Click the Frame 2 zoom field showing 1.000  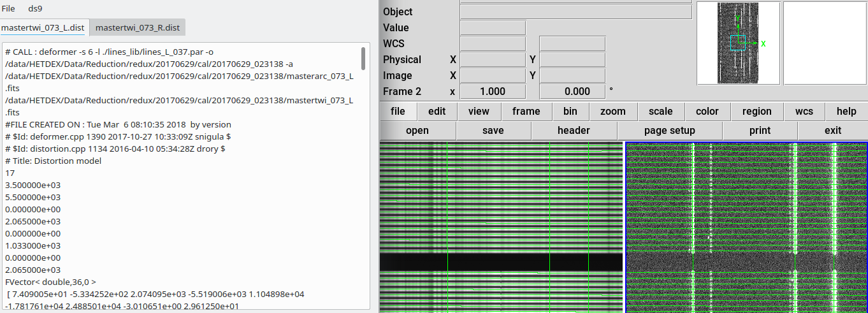pyautogui.click(x=493, y=92)
